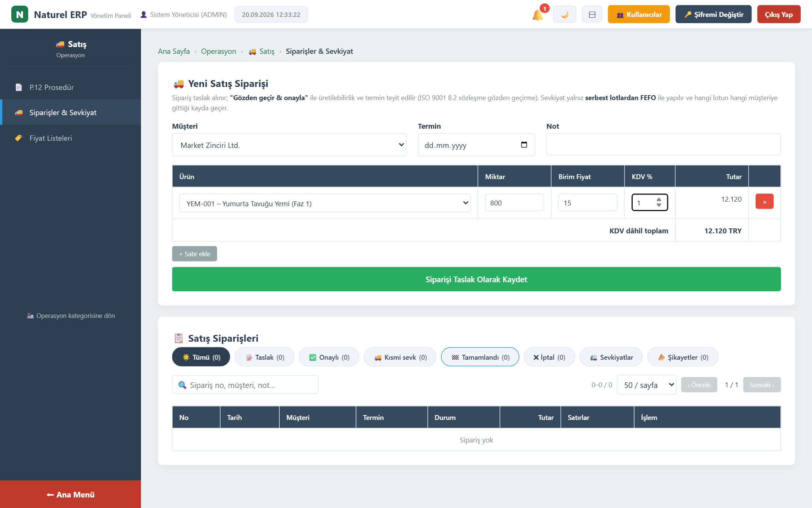Focus the Sipariş no search field
Image resolution: width=812 pixels, height=508 pixels.
(245, 385)
